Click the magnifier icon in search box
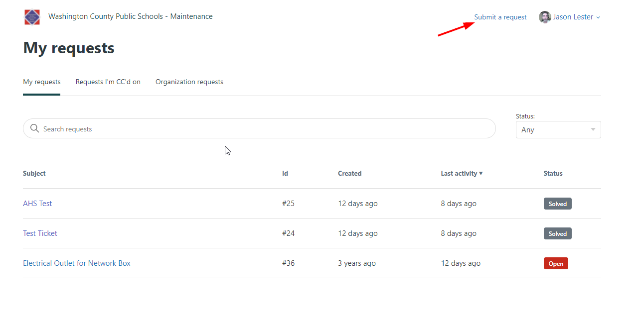The width and height of the screenshot is (644, 327). (34, 128)
